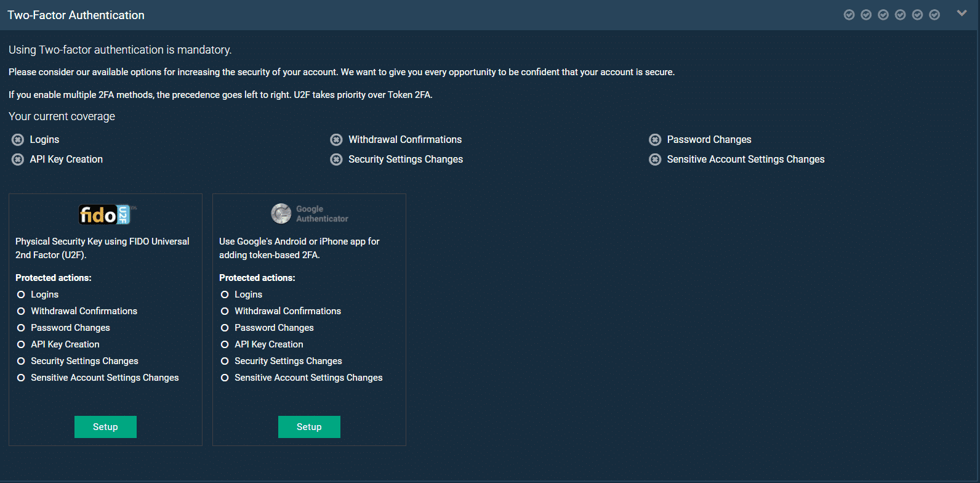Select Password Changes bullet under Google Authenticator

tap(225, 328)
